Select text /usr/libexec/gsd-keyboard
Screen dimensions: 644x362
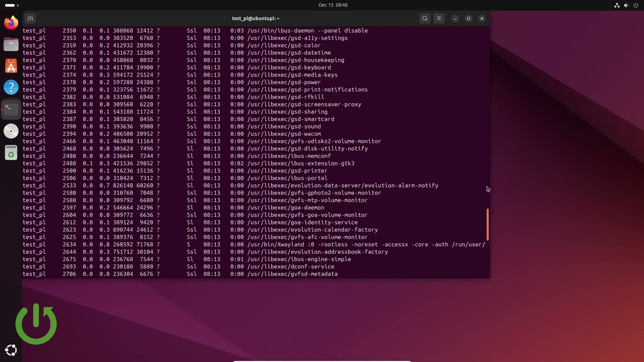[289, 67]
